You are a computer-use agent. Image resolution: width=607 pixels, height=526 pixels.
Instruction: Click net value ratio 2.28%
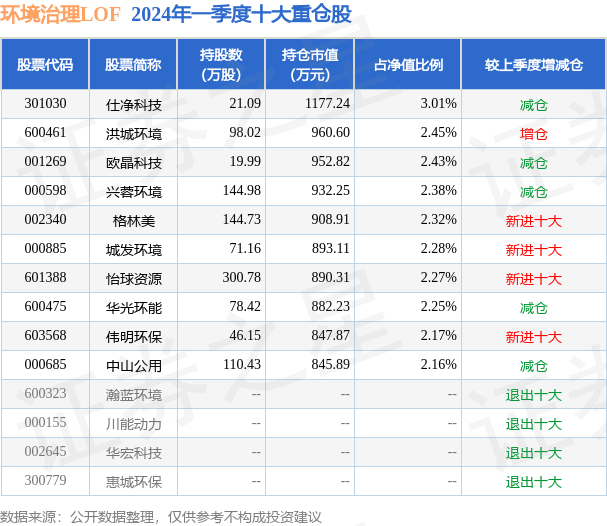[439, 248]
